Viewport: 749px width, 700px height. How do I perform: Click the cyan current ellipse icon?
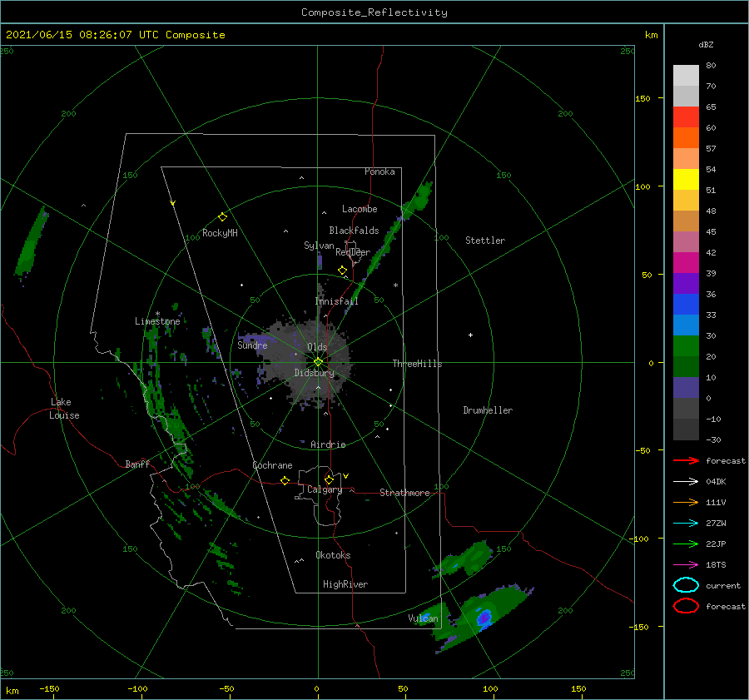pos(686,585)
